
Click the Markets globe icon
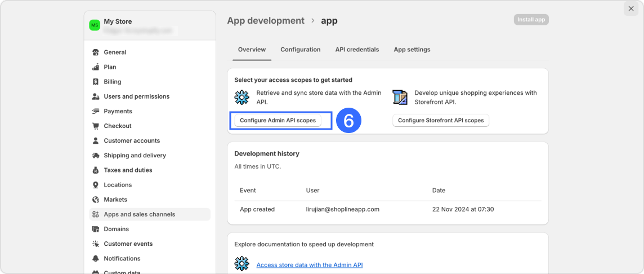point(96,200)
